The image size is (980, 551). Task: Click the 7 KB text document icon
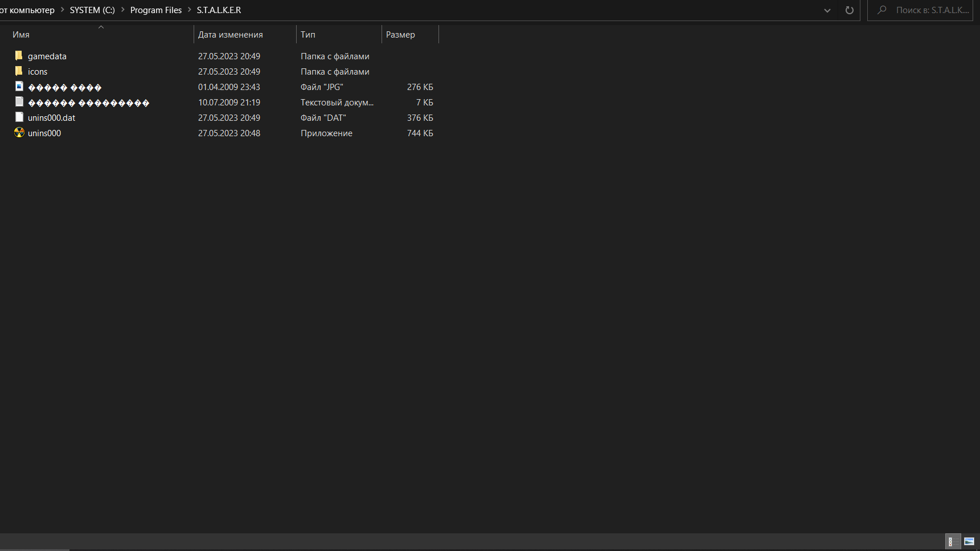pos(19,102)
